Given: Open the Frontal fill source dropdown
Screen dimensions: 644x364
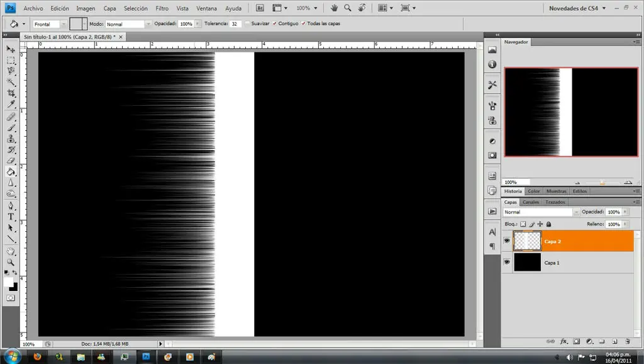Looking at the screenshot, I should point(64,25).
